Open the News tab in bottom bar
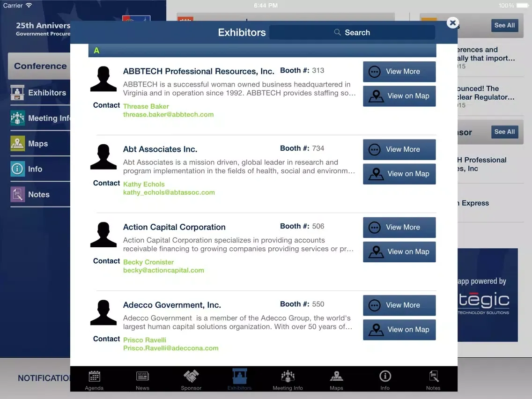This screenshot has height=399, width=532. coord(142,380)
